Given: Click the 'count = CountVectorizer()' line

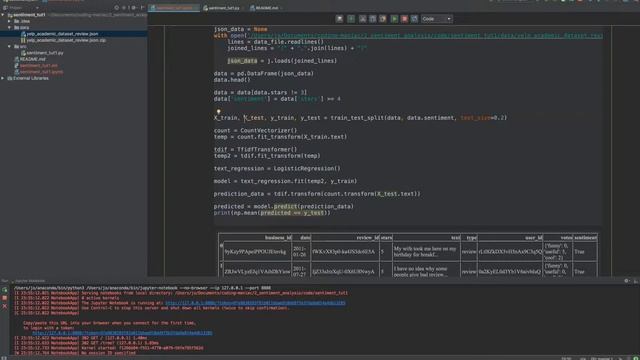Looking at the screenshot, I should click(256, 131).
